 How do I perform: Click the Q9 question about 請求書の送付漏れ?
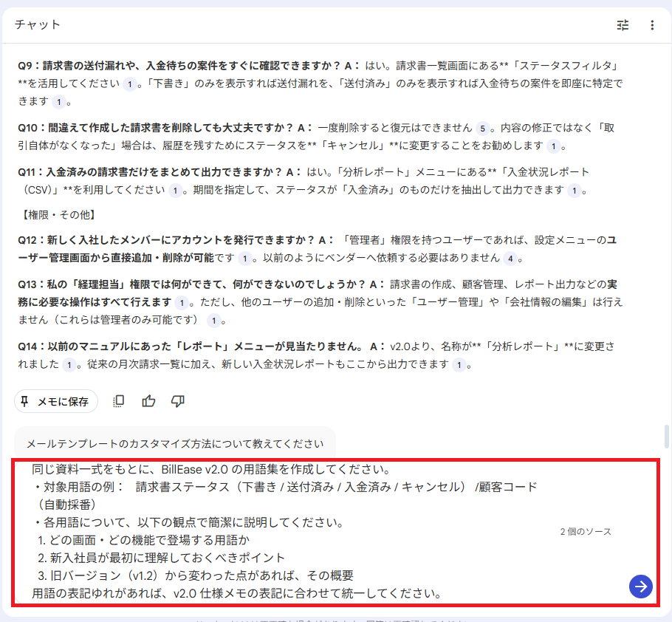pyautogui.click(x=179, y=66)
